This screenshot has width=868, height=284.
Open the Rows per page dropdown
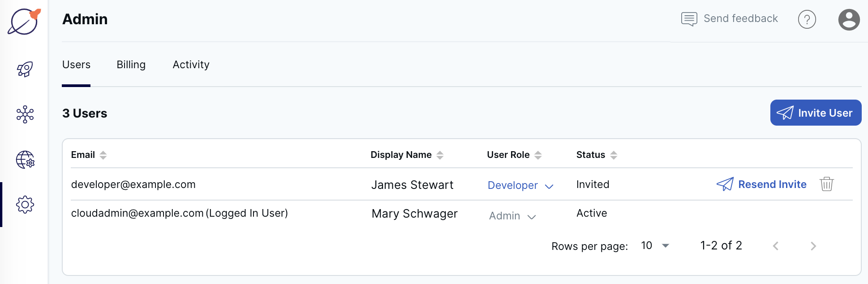655,245
